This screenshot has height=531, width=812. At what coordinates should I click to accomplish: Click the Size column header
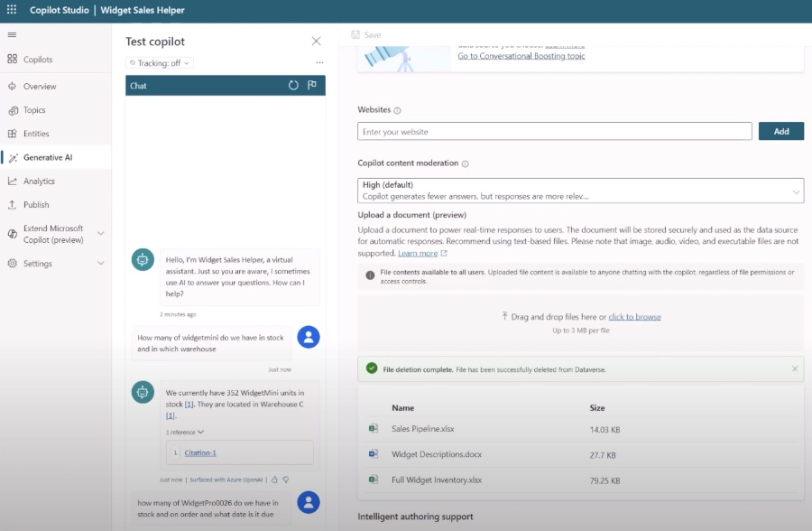click(x=597, y=408)
